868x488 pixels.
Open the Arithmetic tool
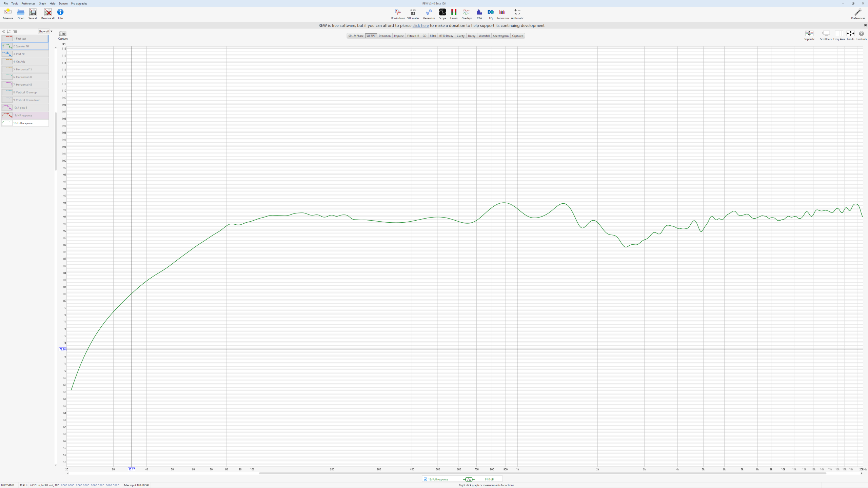pos(517,14)
